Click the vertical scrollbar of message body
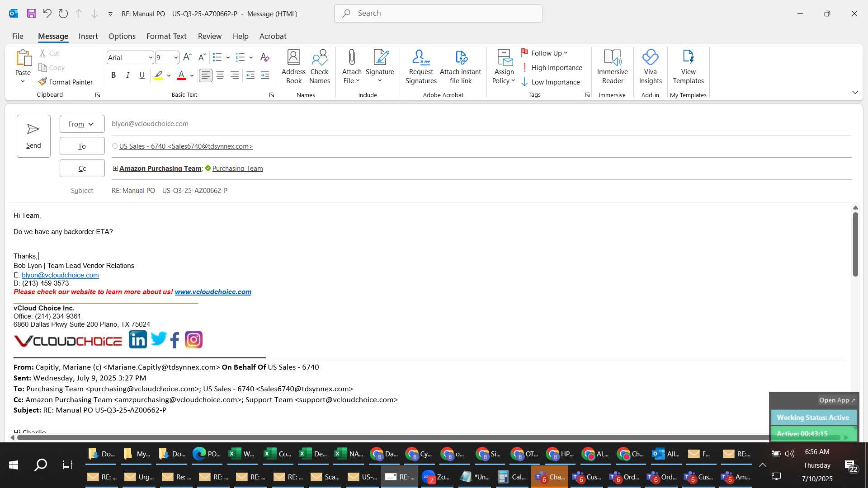 [x=855, y=244]
